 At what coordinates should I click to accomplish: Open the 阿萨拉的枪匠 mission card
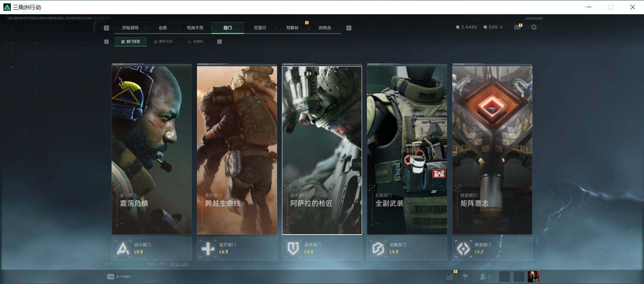tap(322, 150)
